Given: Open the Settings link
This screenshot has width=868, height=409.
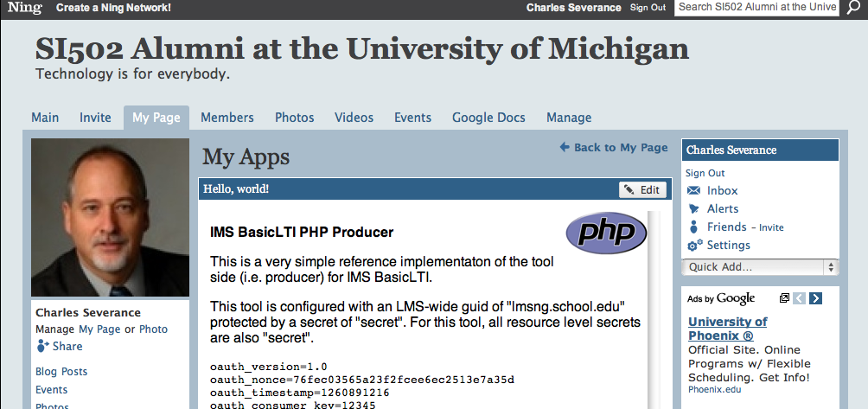Looking at the screenshot, I should (729, 246).
